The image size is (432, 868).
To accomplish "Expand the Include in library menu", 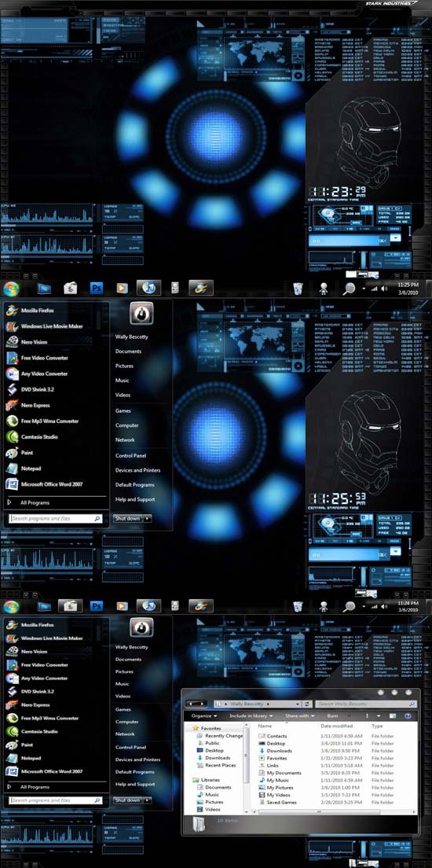I will click(251, 715).
